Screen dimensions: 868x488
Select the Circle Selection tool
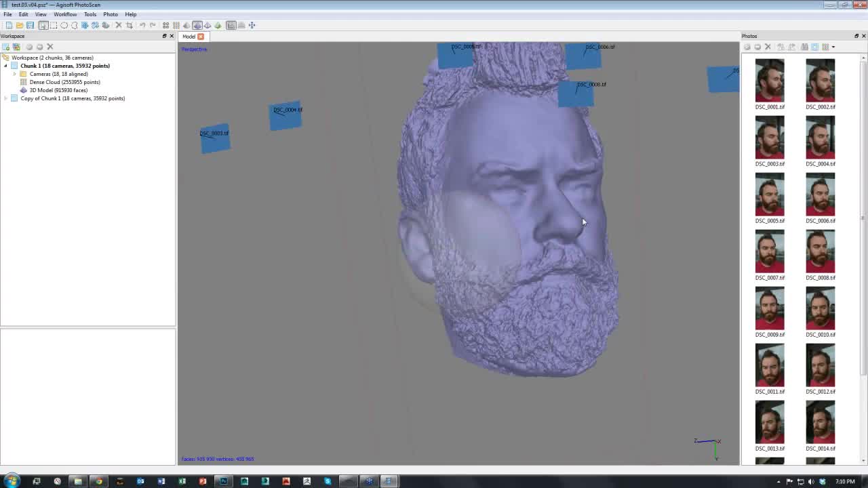(x=64, y=25)
